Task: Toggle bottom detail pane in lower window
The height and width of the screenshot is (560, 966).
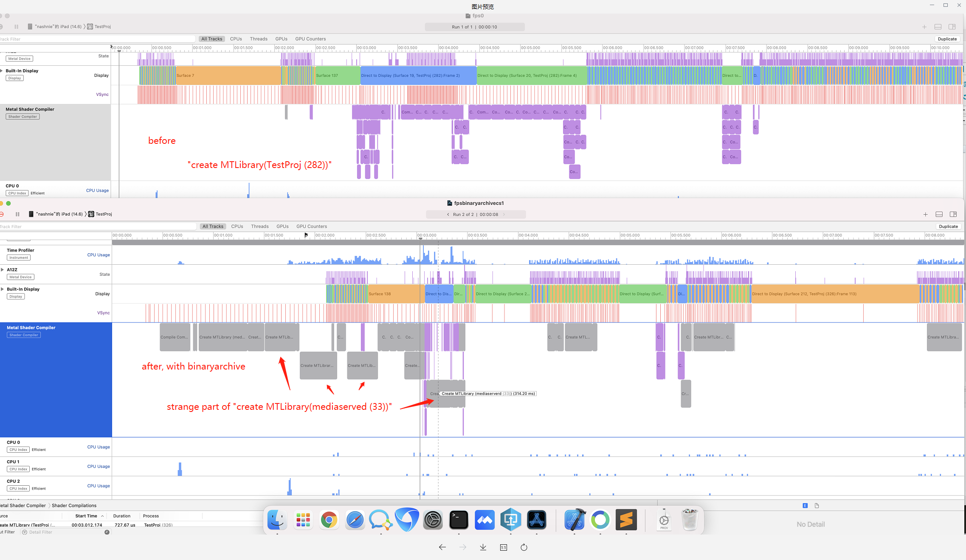Action: click(939, 214)
